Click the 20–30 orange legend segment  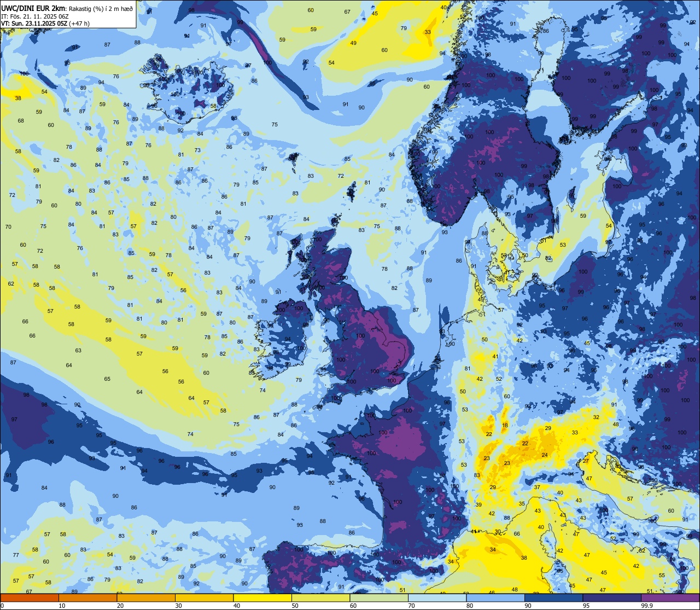146,597
